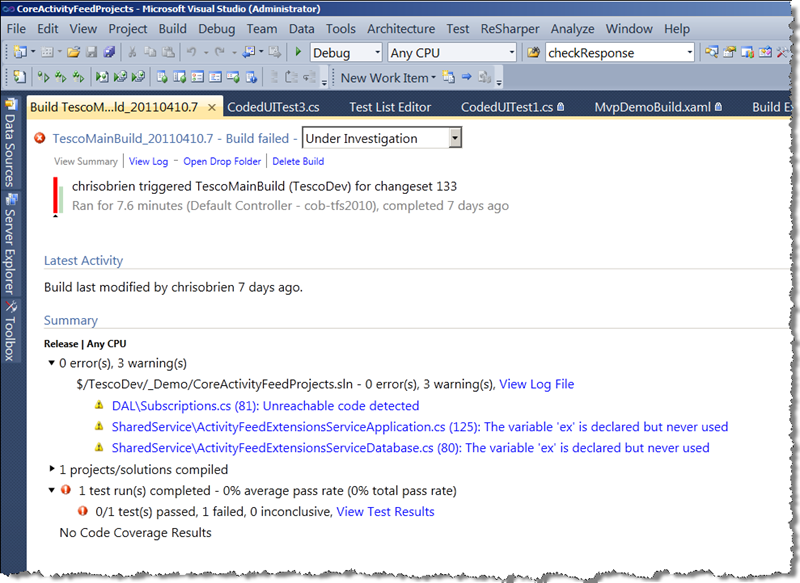Click the Redo arrow icon

(219, 52)
